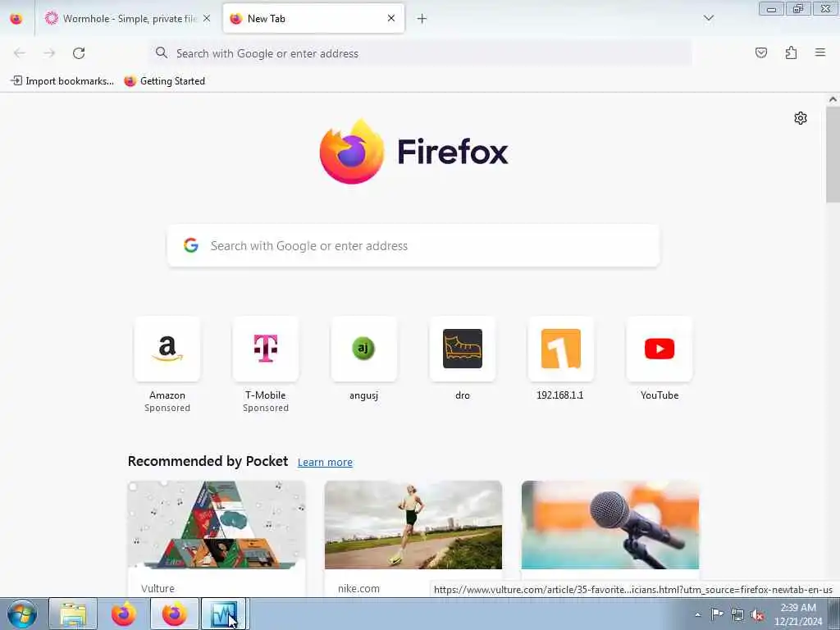Open the microphone story thumbnail
840x630 pixels.
(610, 525)
